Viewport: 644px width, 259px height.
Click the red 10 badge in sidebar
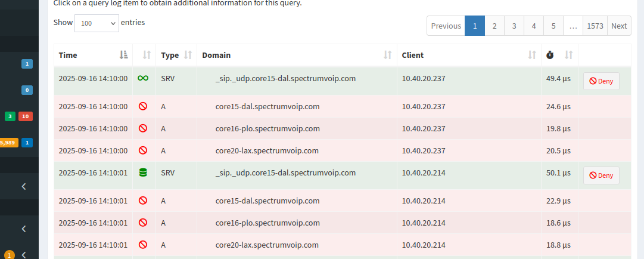(26, 116)
